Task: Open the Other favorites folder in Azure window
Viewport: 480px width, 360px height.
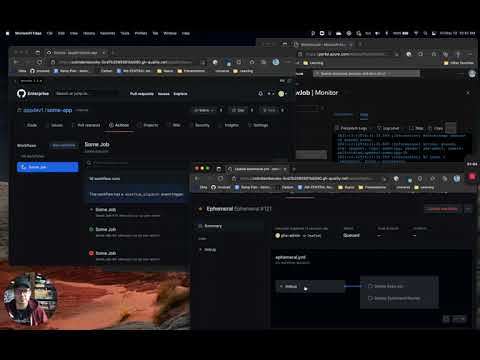Action: click(459, 63)
